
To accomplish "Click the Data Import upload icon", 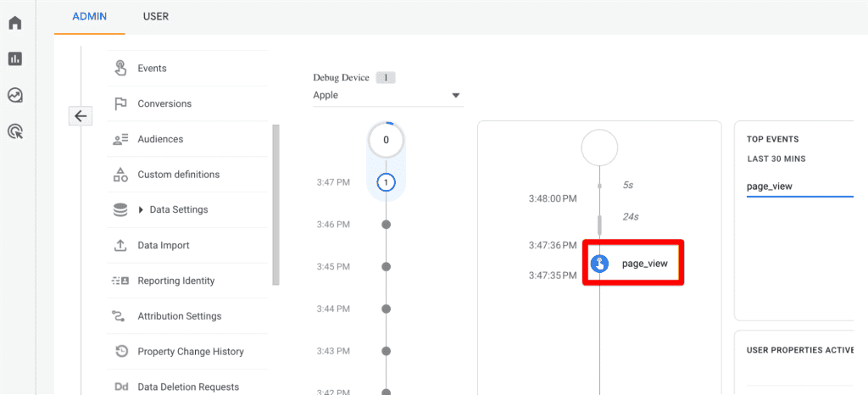I will 120,245.
